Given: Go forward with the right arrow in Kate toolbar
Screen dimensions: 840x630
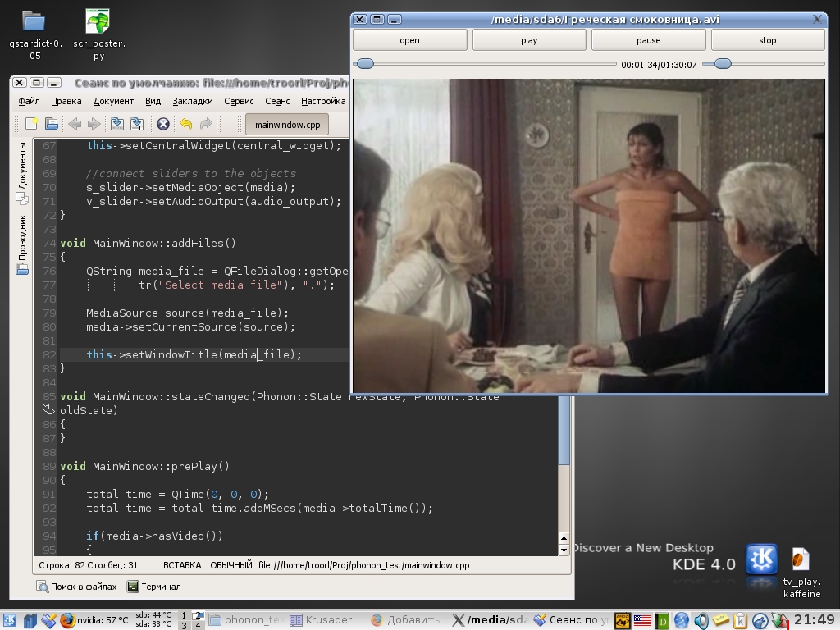Looking at the screenshot, I should (94, 125).
